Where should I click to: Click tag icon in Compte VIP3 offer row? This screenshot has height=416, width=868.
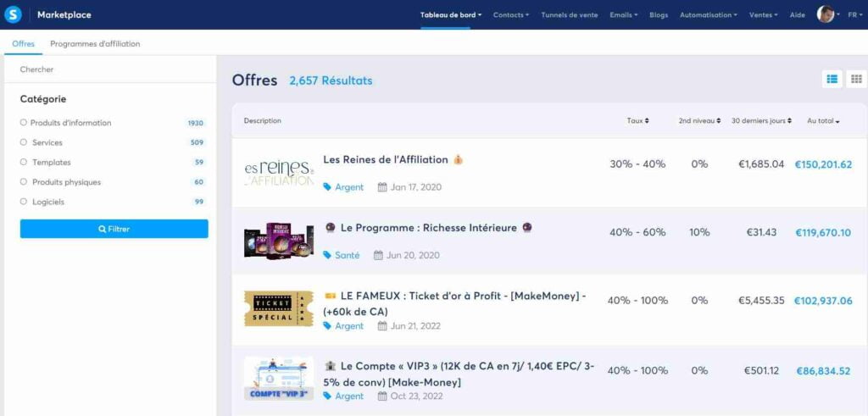(328, 396)
